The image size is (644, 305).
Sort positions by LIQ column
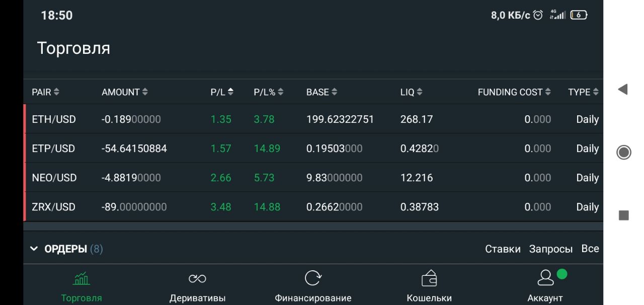(411, 92)
